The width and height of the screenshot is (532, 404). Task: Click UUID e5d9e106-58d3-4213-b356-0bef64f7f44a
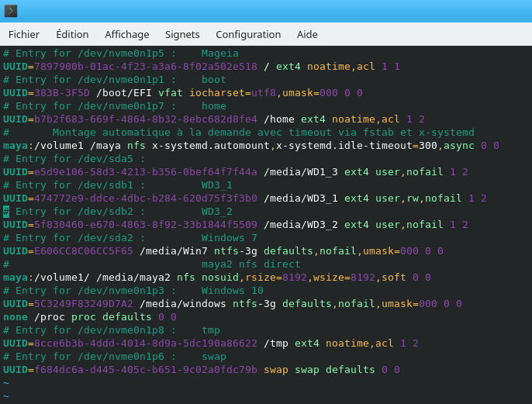click(146, 172)
